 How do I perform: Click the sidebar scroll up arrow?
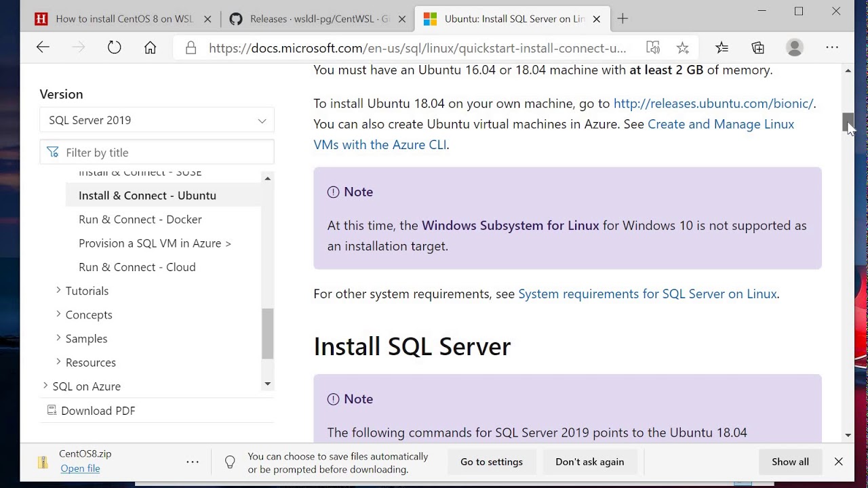267,178
